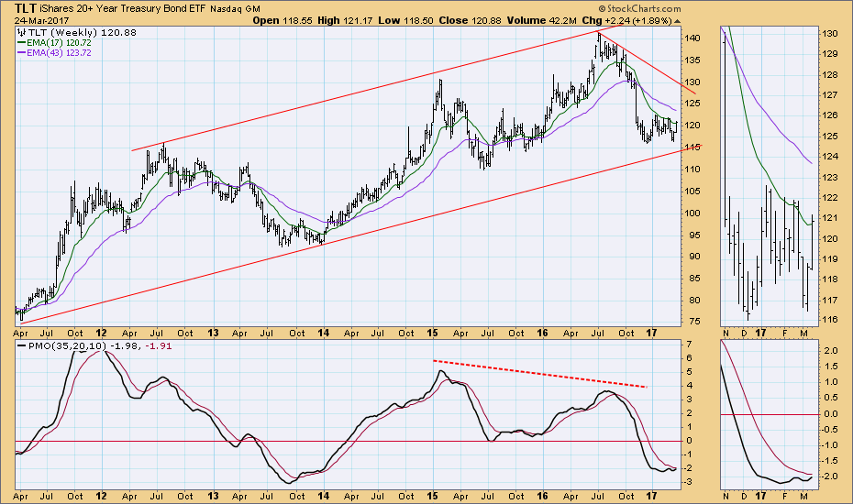This screenshot has width=853, height=504.
Task: Click the PMO(35,20,10) indicator label
Action: [x=68, y=345]
